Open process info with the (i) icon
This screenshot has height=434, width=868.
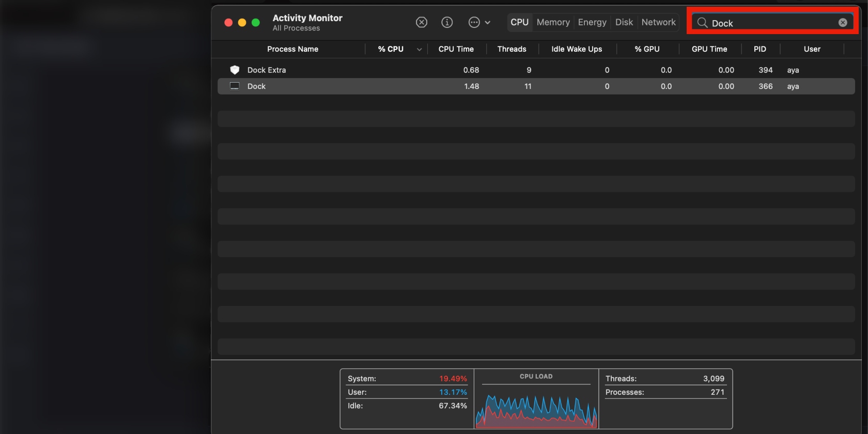pos(447,22)
